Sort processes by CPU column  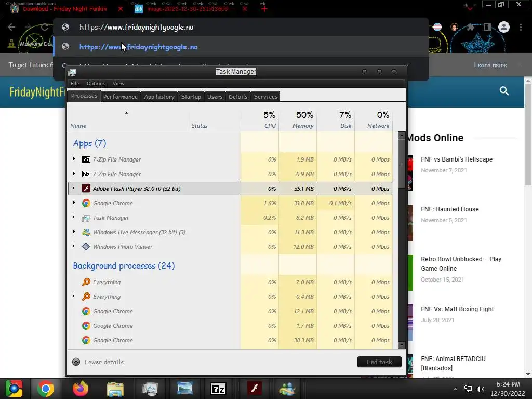click(260, 119)
